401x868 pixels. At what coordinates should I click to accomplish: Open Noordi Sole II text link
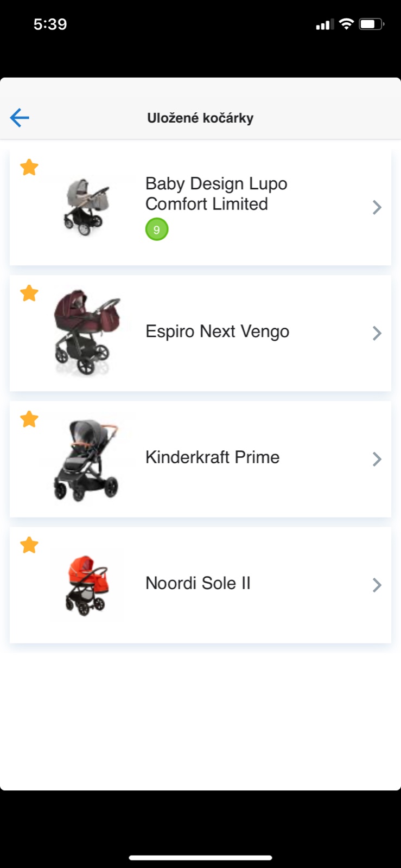[198, 583]
